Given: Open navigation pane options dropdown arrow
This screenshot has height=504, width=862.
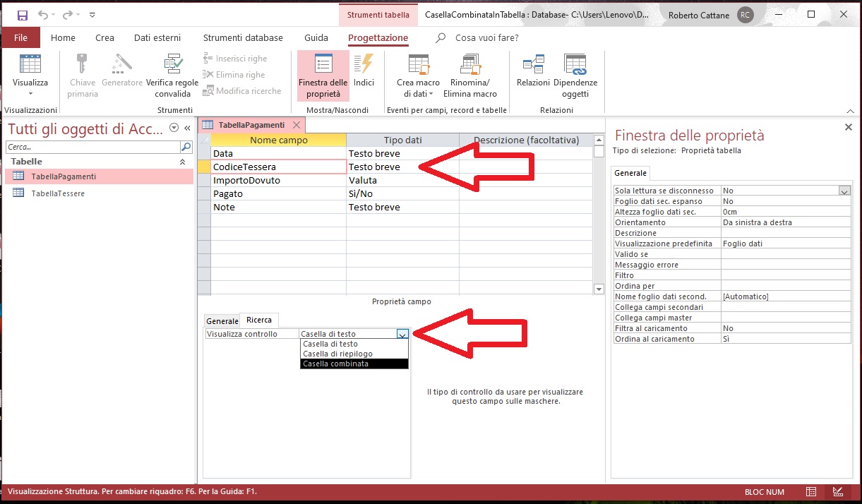Looking at the screenshot, I should point(174,128).
